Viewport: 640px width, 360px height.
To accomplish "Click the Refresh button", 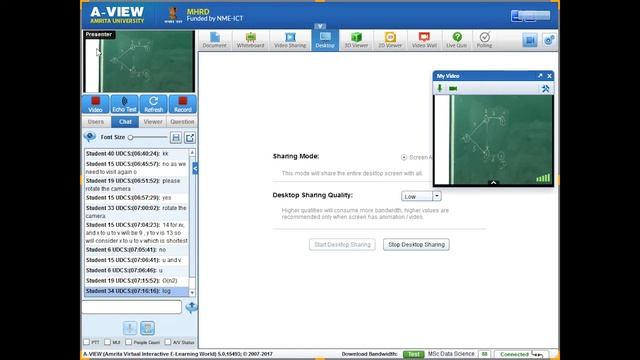I will tap(153, 104).
